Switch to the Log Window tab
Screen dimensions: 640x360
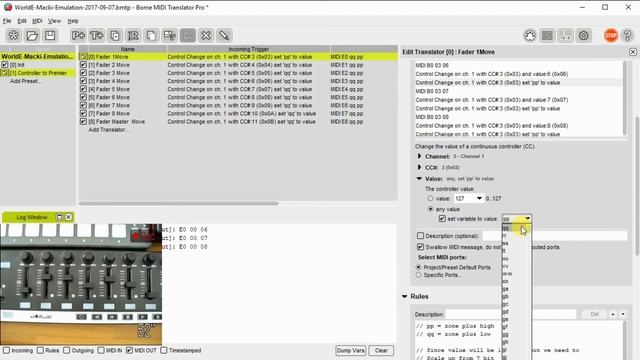pyautogui.click(x=32, y=217)
